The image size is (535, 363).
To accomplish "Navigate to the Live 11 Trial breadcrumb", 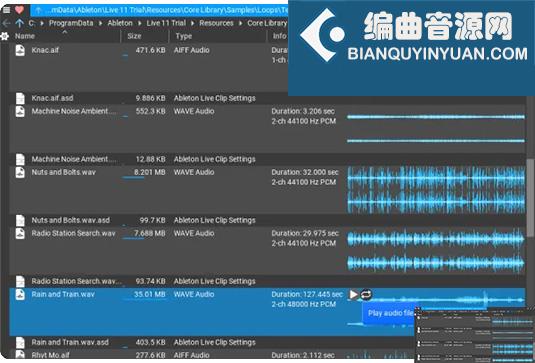I will 166,23.
